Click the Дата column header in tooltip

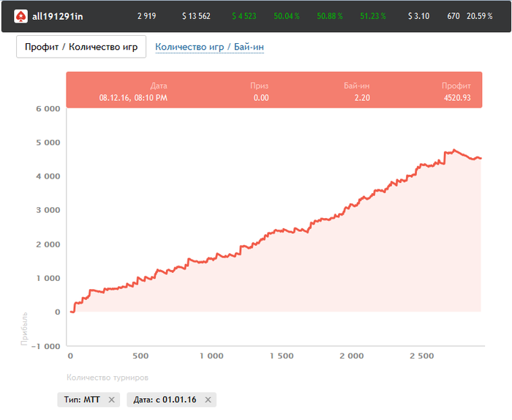159,86
